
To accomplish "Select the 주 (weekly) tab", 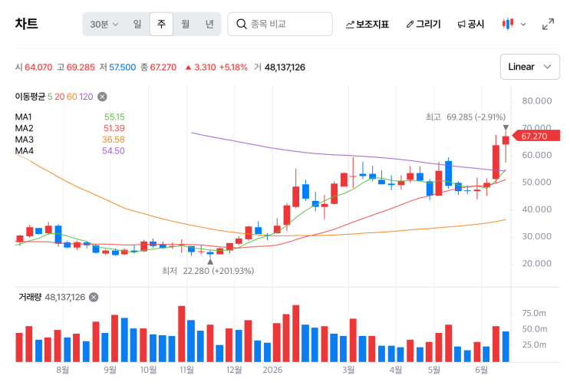I will click(x=161, y=24).
